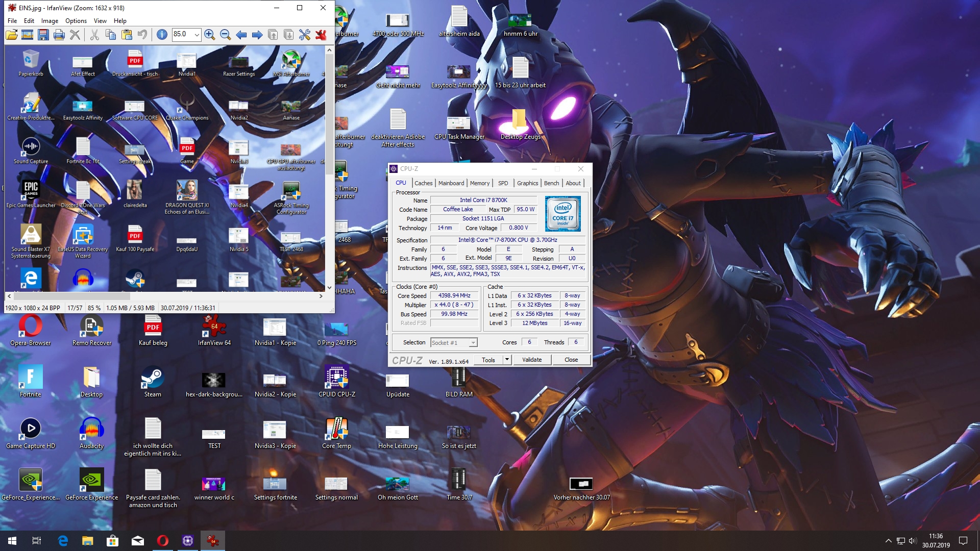
Task: Copy image using the copy toolbar icon
Action: pyautogui.click(x=111, y=35)
